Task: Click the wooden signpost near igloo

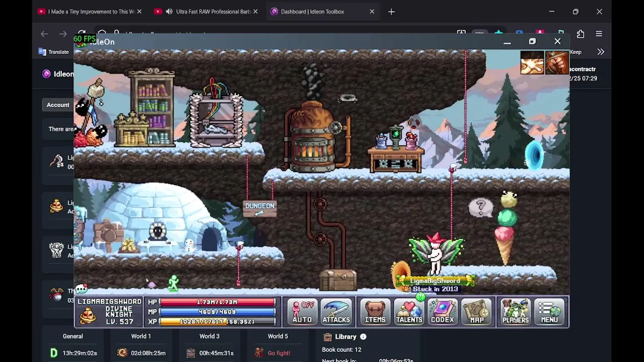Action: coord(107,235)
